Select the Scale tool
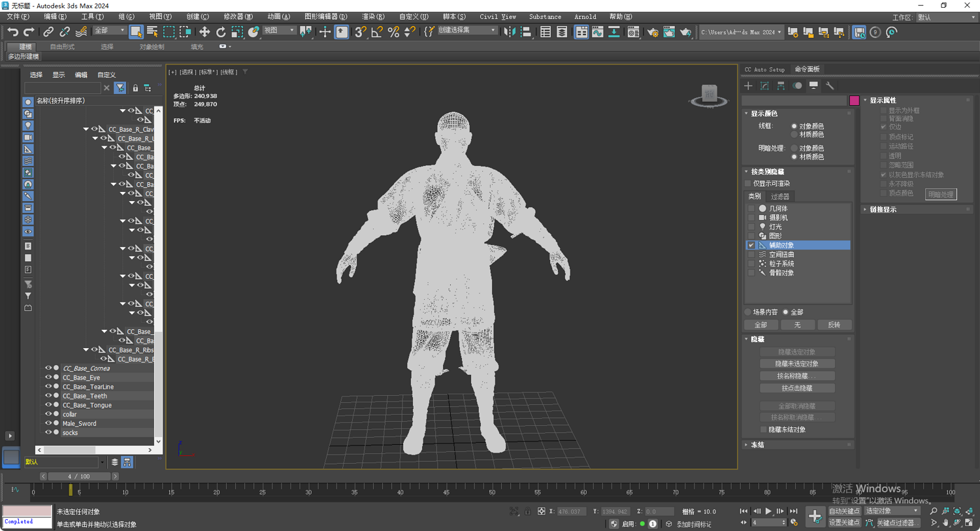 click(x=237, y=32)
